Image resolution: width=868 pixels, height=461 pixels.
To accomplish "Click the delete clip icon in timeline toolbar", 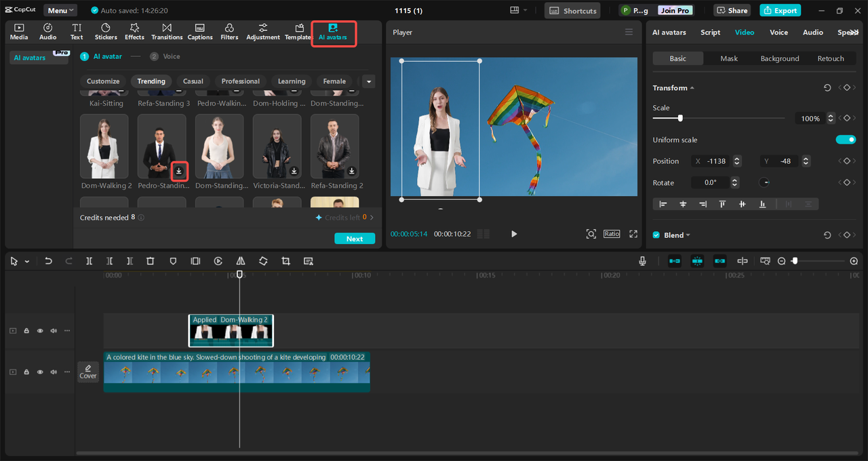I will [x=151, y=261].
